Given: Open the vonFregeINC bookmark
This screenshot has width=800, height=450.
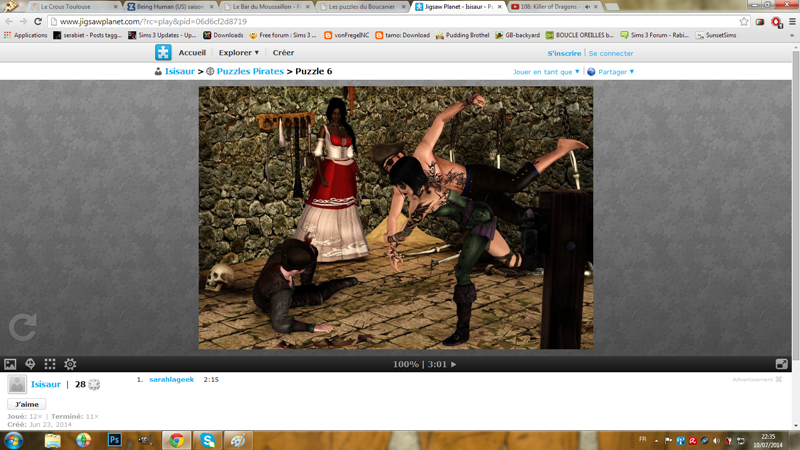Looking at the screenshot, I should coord(346,35).
